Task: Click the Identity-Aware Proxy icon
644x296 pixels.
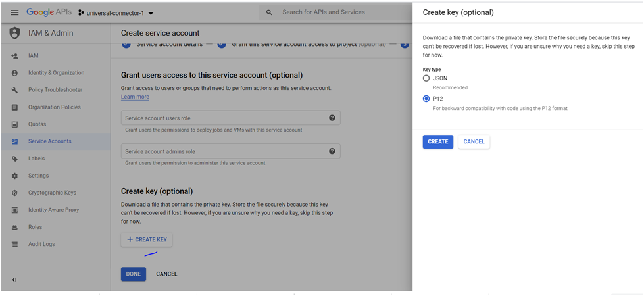Action: (x=14, y=210)
